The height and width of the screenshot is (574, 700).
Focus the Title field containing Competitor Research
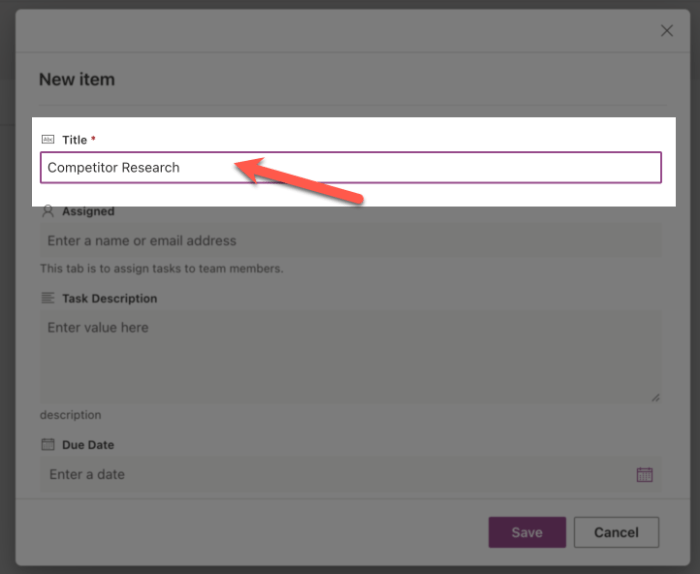pyautogui.click(x=350, y=168)
